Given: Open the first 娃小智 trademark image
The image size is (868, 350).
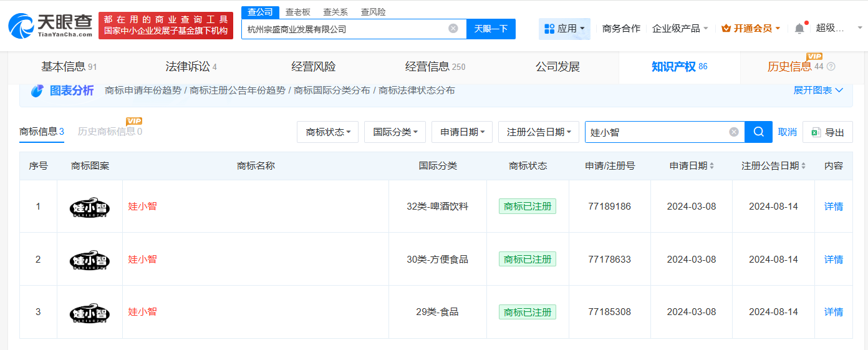Looking at the screenshot, I should 89,207.
